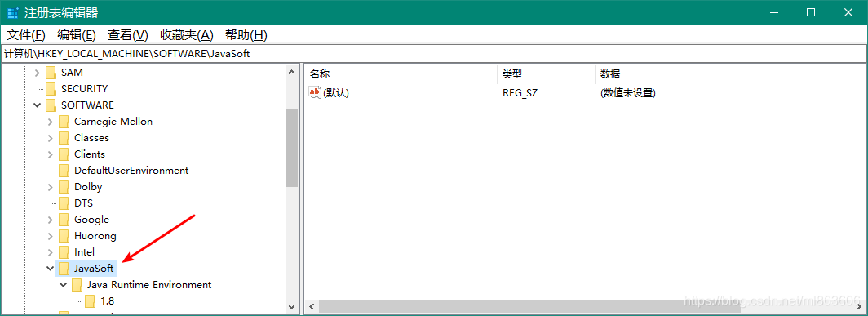The image size is (868, 316).
Task: Collapse the JavaSoft key
Action: (51, 269)
